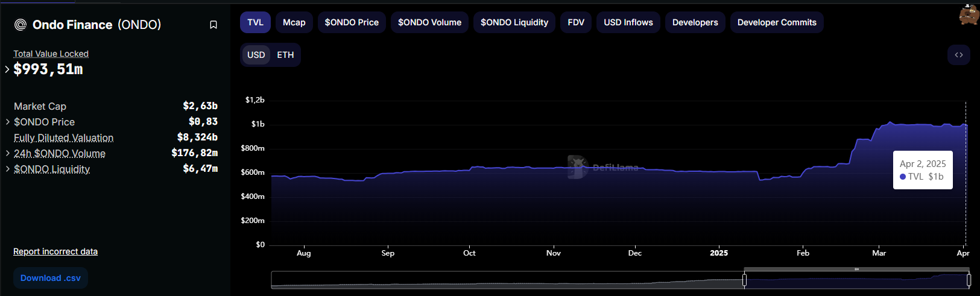Toggle the Mcap chart metric
This screenshot has width=980, height=296.
[294, 22]
